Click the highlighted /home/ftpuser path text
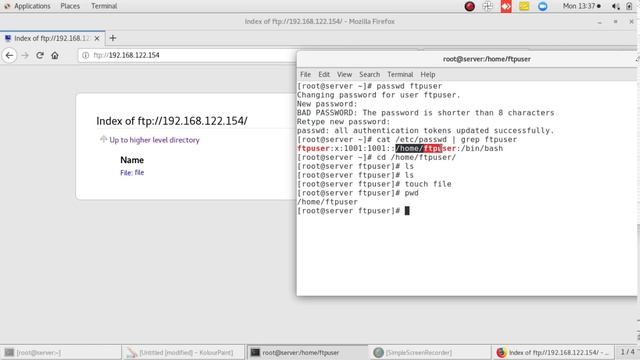 click(x=419, y=149)
